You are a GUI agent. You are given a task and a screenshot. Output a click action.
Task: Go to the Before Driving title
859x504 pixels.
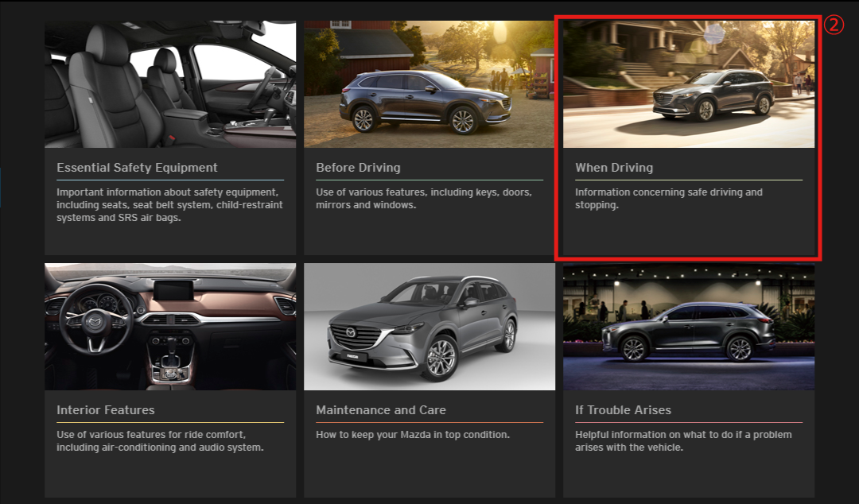(358, 168)
